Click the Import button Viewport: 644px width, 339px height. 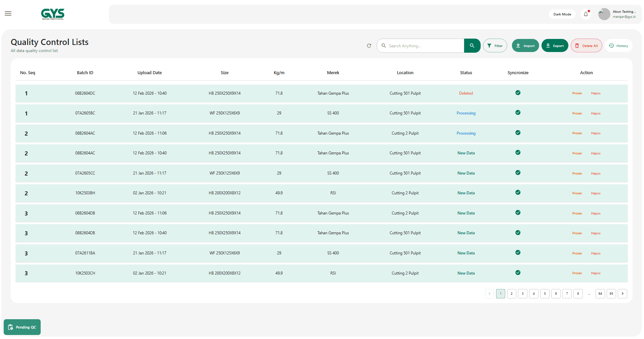coord(525,46)
